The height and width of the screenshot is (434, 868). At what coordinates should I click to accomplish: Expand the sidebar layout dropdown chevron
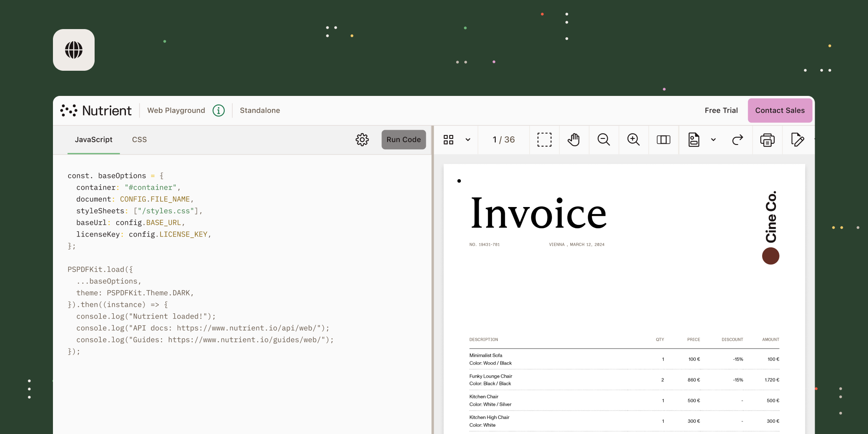[468, 140]
